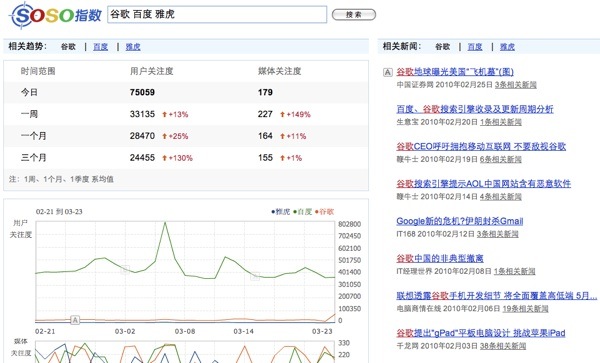
Task: Click the 802800 axis value
Action: tap(349, 224)
